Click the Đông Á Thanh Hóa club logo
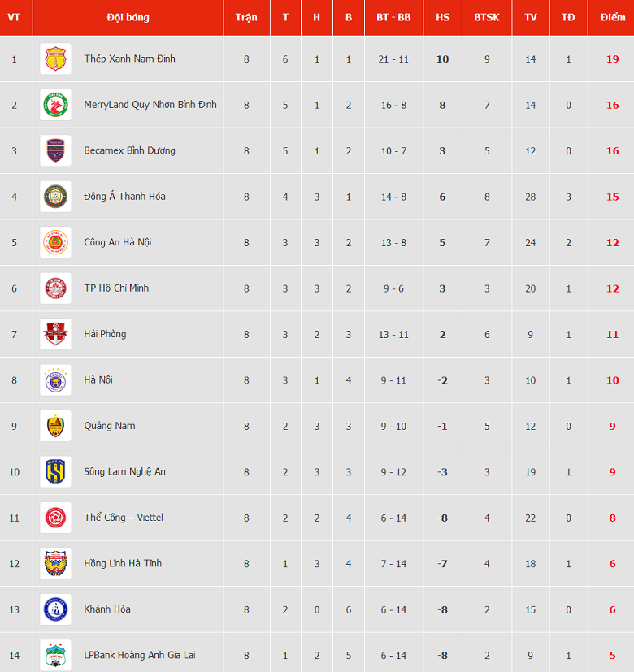The width and height of the screenshot is (634, 672). coord(55,197)
